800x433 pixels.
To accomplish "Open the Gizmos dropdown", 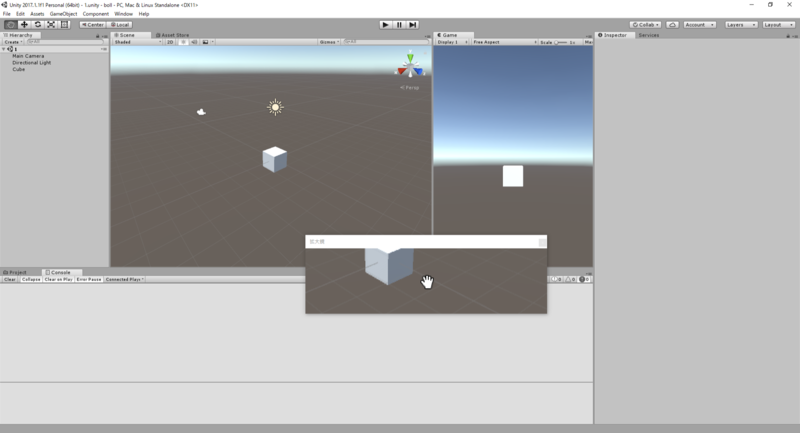I will pos(329,42).
